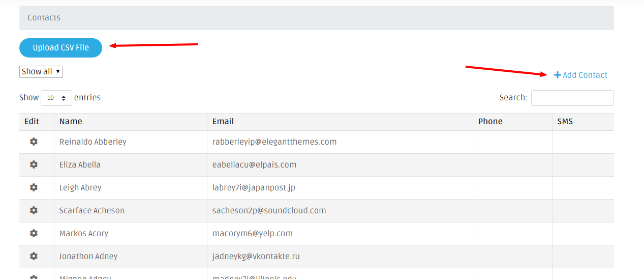The height and width of the screenshot is (279, 644).
Task: Sort by the Phone column header
Action: click(x=490, y=121)
